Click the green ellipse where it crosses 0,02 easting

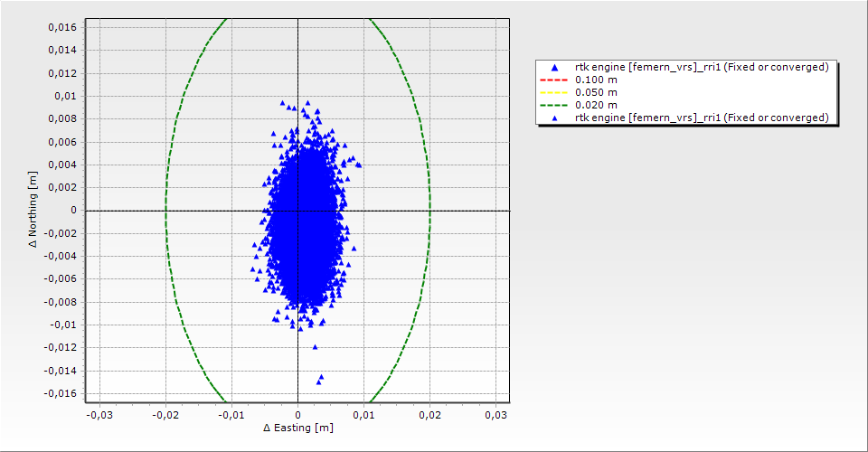(x=429, y=211)
